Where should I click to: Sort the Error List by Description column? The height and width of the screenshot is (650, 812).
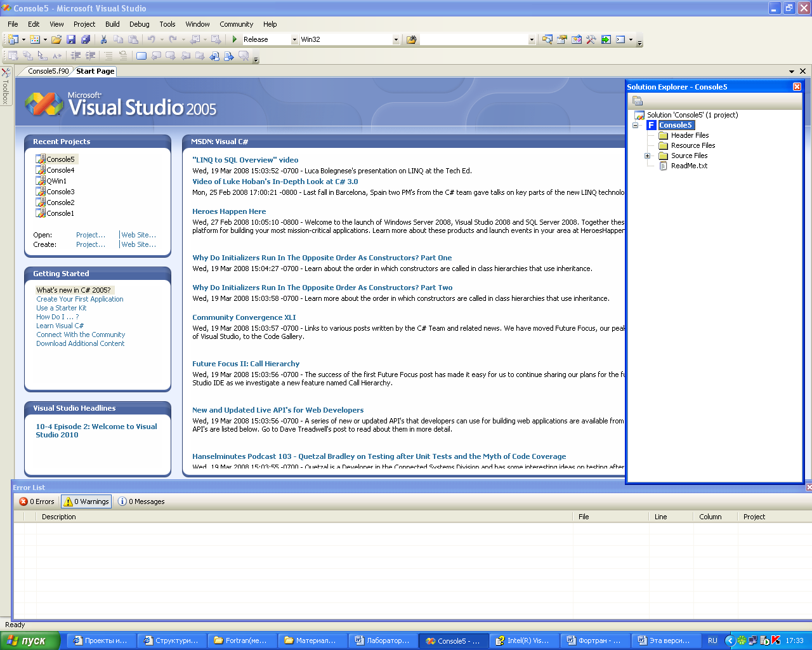coord(304,517)
